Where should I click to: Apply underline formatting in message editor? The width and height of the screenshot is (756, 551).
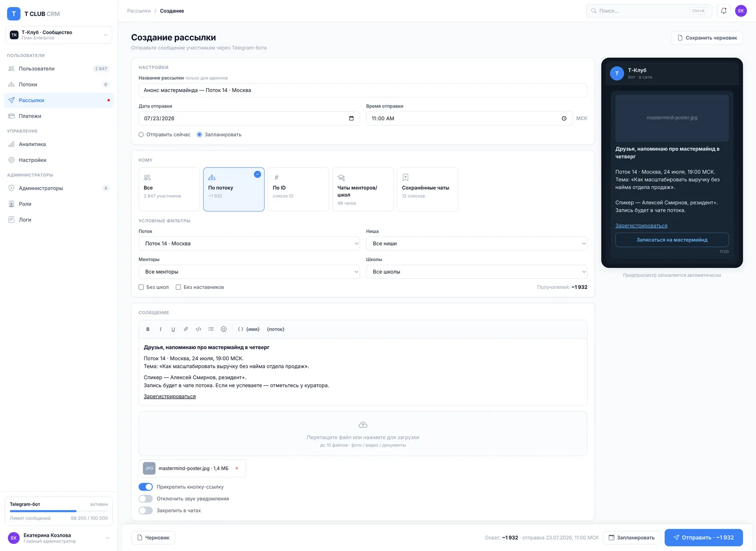[x=173, y=329]
